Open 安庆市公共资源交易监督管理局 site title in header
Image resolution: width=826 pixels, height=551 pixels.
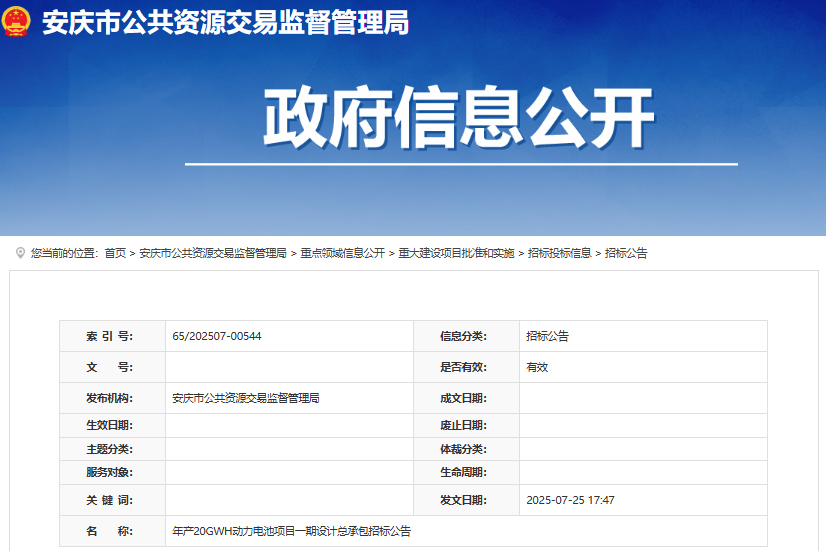pos(225,24)
